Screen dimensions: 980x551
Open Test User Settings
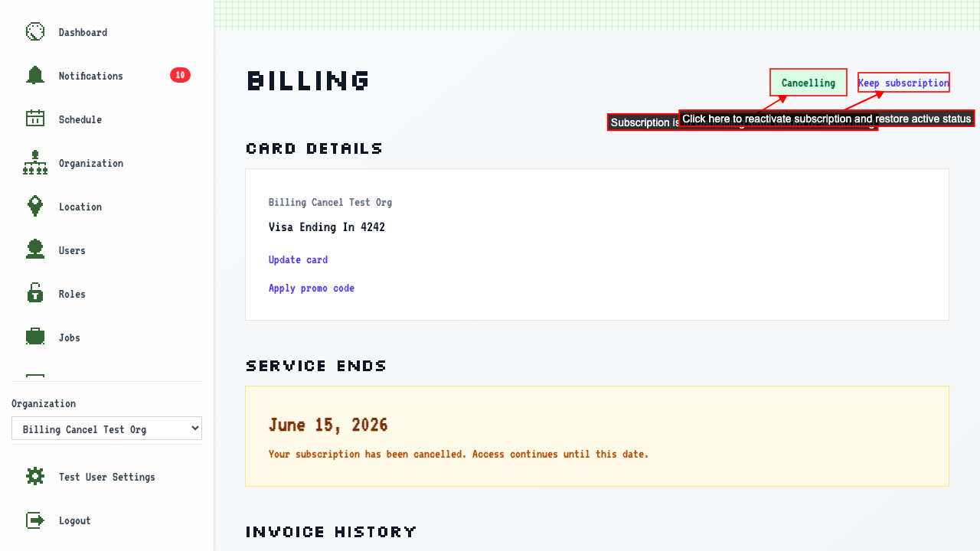click(x=107, y=477)
